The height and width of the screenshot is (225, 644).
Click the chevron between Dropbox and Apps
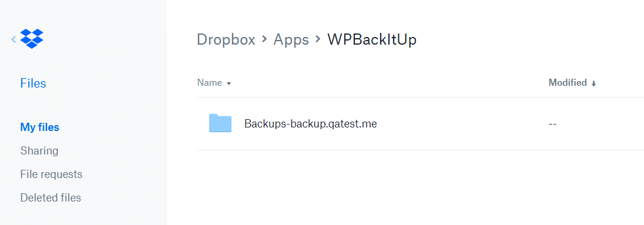(264, 39)
